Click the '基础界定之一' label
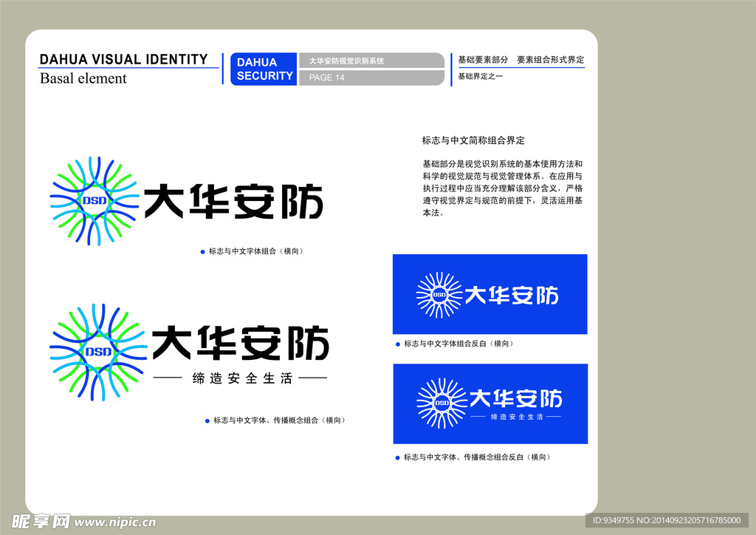 (480, 76)
